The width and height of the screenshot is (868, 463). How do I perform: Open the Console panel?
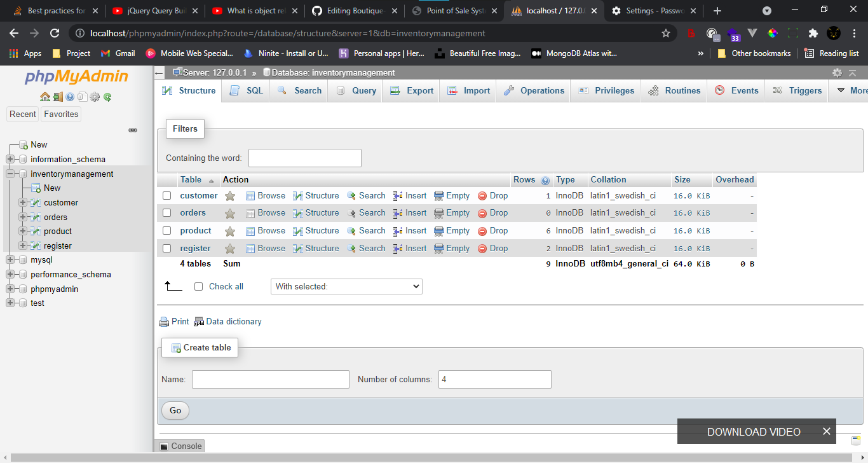(180, 446)
